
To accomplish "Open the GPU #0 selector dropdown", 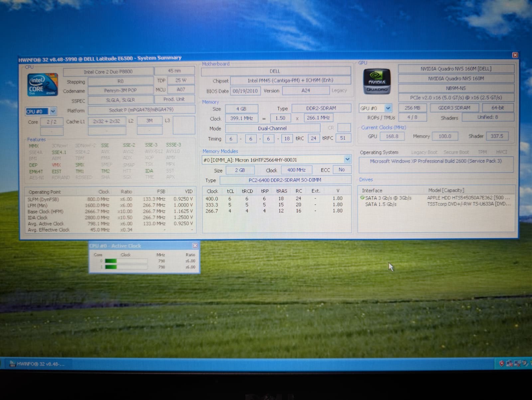I will [x=388, y=108].
